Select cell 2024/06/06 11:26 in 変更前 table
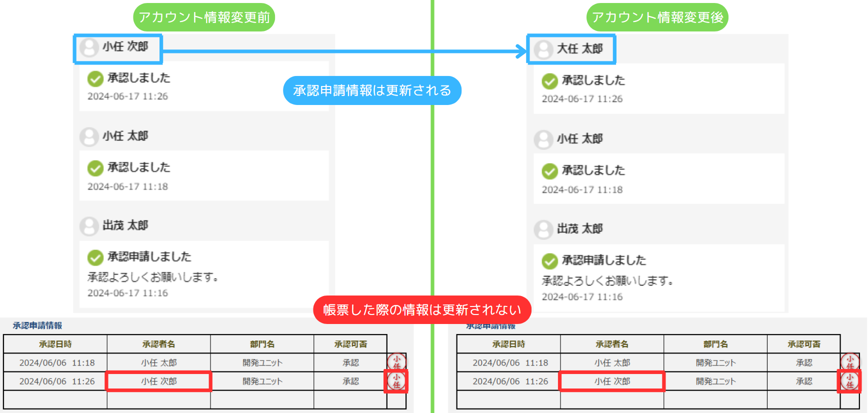 click(x=55, y=381)
